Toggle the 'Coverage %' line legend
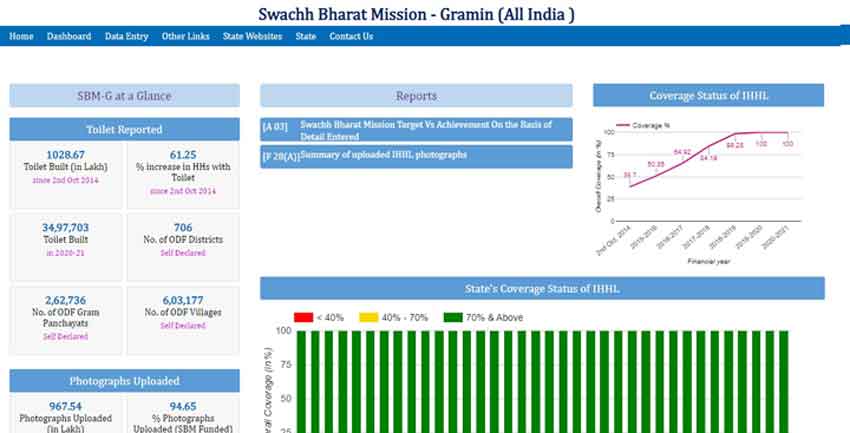850x433 pixels. (x=643, y=125)
